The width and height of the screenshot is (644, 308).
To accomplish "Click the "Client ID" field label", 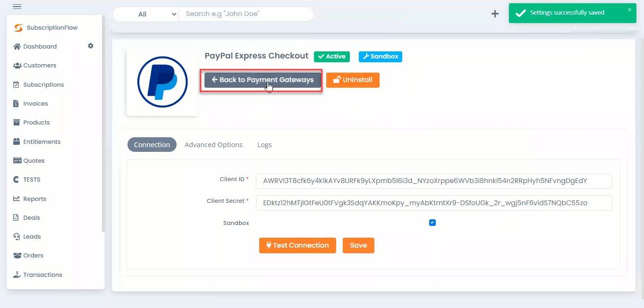I will pyautogui.click(x=232, y=179).
